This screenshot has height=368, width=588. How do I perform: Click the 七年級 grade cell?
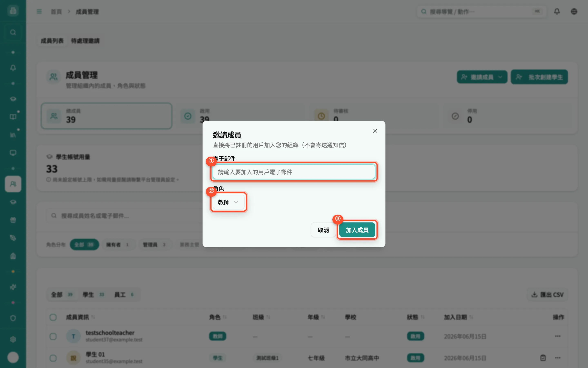pyautogui.click(x=316, y=358)
